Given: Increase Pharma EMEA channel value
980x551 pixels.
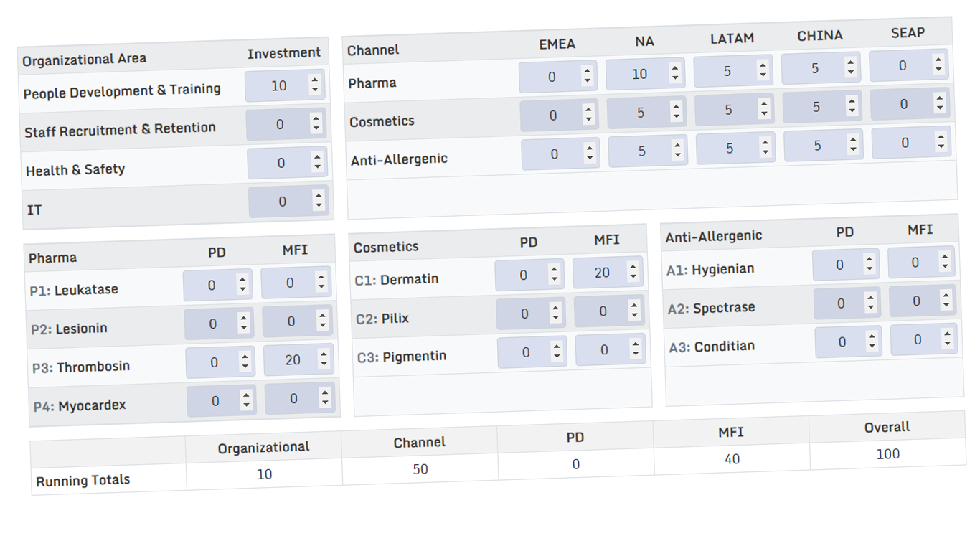Looking at the screenshot, I should pyautogui.click(x=587, y=71).
